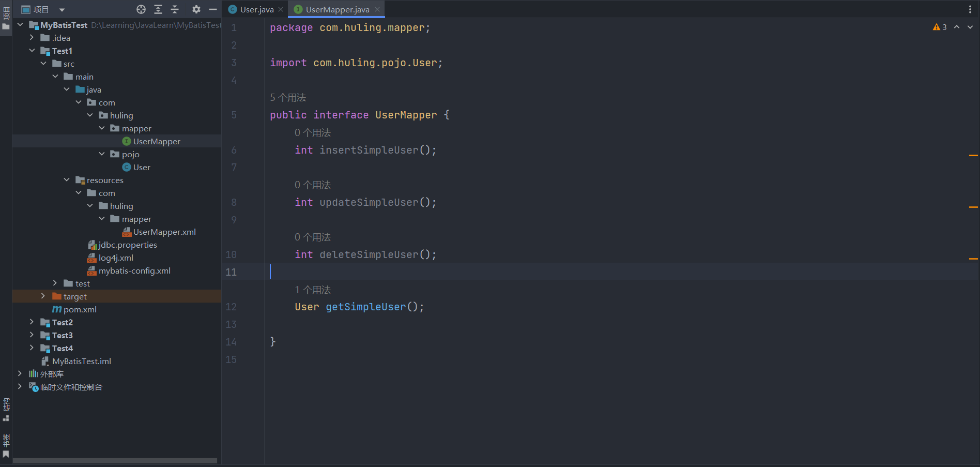
Task: Expand the .idea folder
Action: (32, 37)
